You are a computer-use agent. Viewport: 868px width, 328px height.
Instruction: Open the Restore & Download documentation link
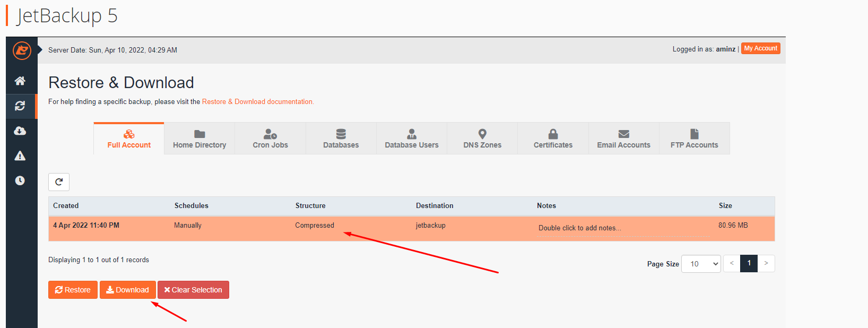[258, 101]
